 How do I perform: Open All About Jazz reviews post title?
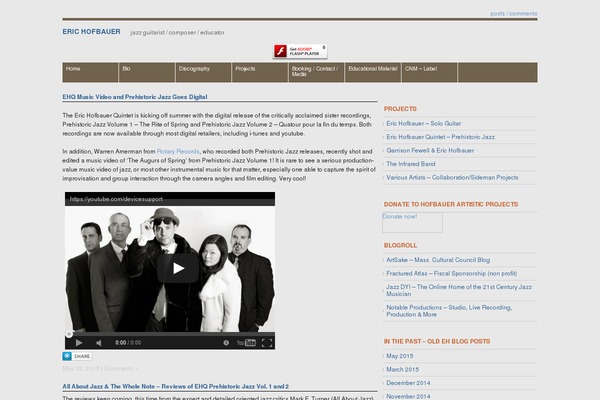[x=176, y=387]
